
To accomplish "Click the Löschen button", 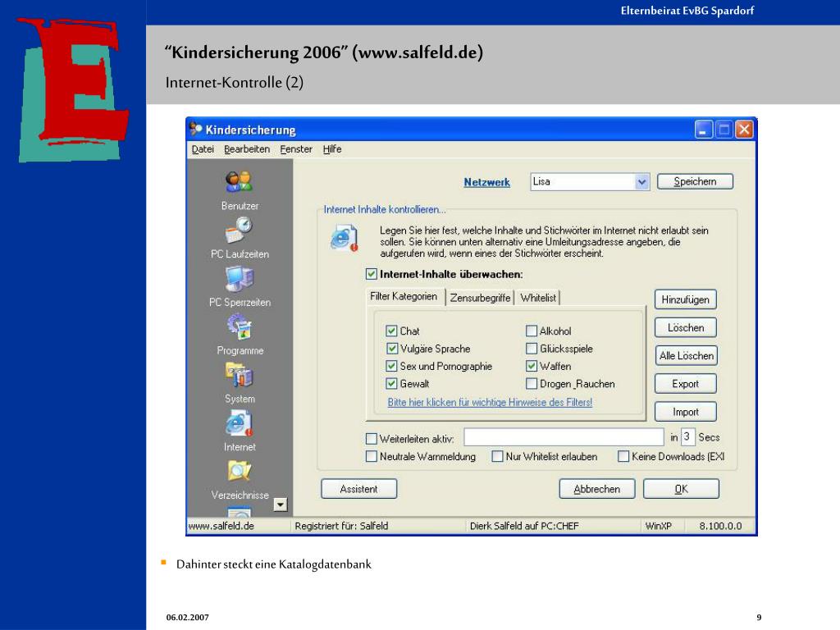I will [686, 328].
